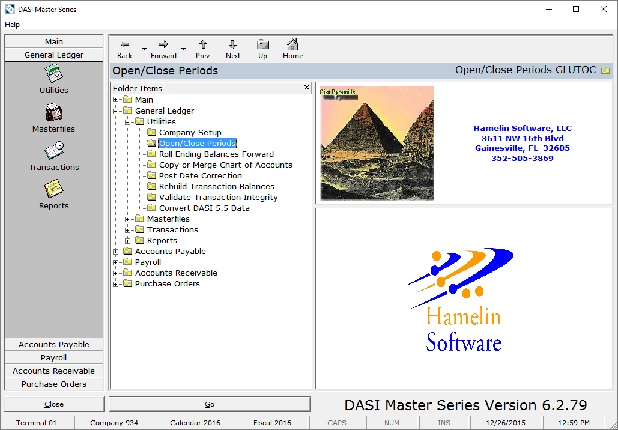Click the Back navigation arrow

[125, 49]
